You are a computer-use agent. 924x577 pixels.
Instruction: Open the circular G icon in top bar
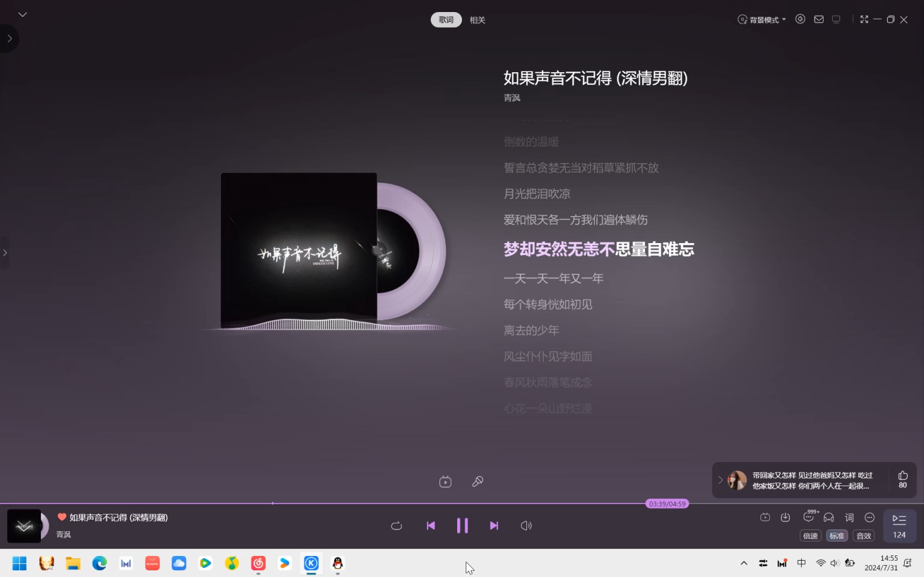[800, 19]
